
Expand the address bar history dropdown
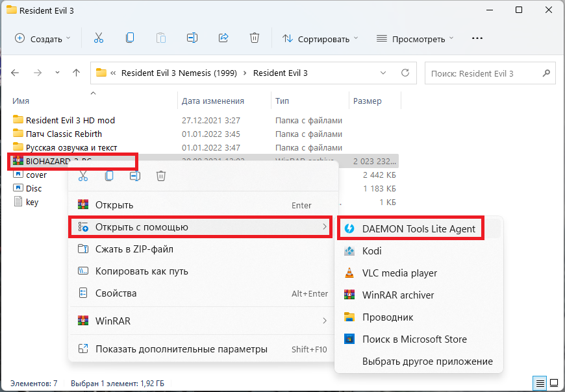[x=383, y=73]
